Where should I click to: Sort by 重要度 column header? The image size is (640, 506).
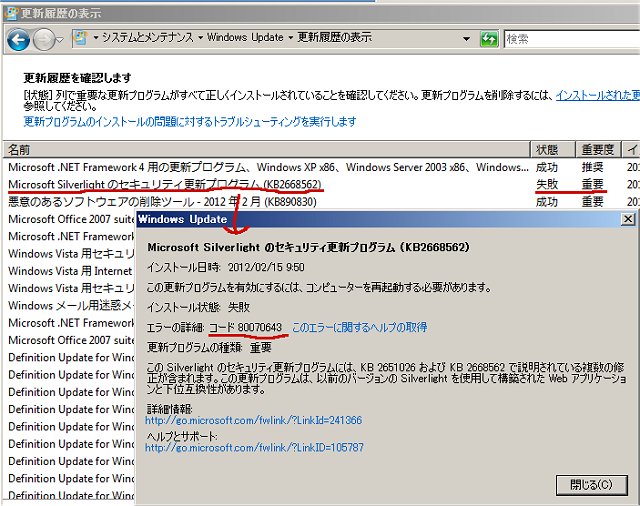598,150
